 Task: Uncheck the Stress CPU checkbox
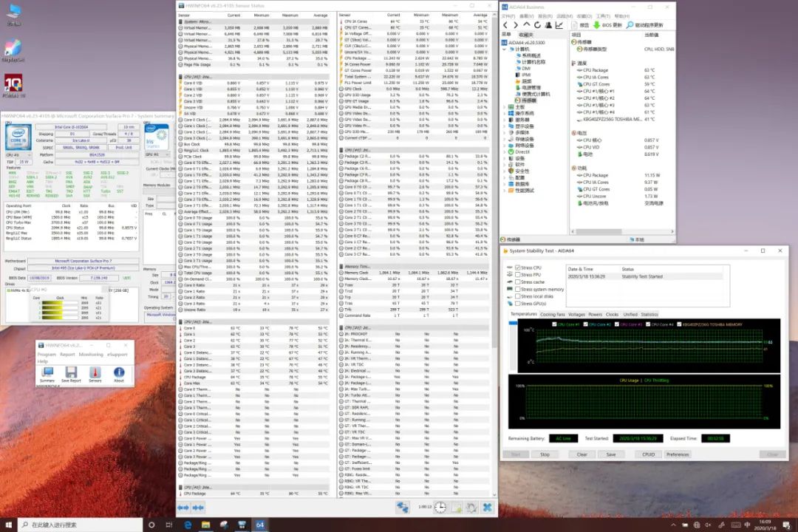coord(516,267)
